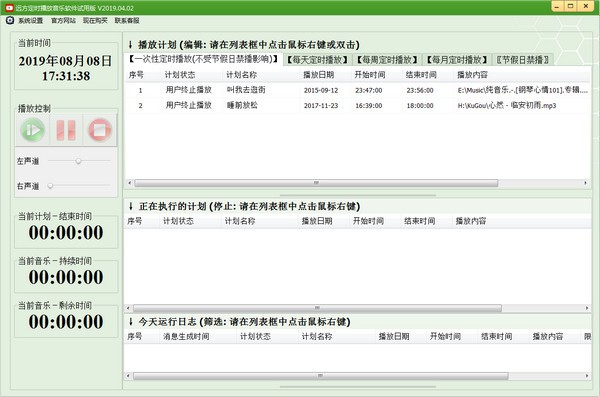Click 消息生成时间 header in today's log

(x=186, y=337)
